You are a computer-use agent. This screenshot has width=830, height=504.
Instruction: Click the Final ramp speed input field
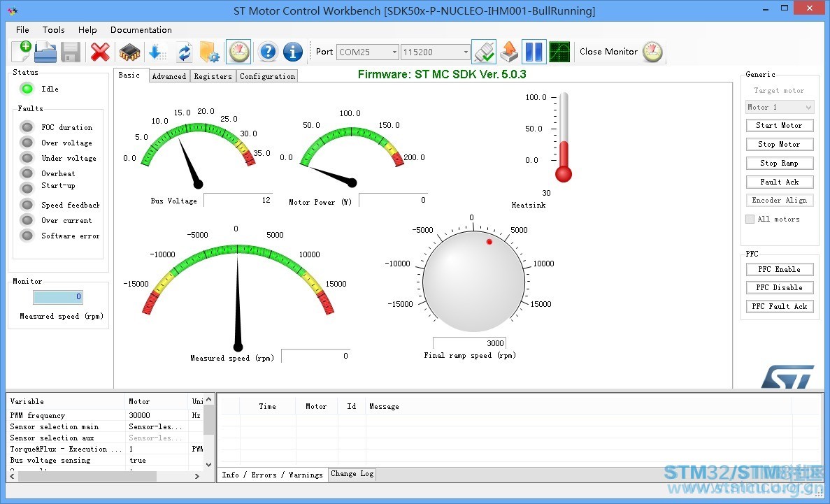pos(469,343)
